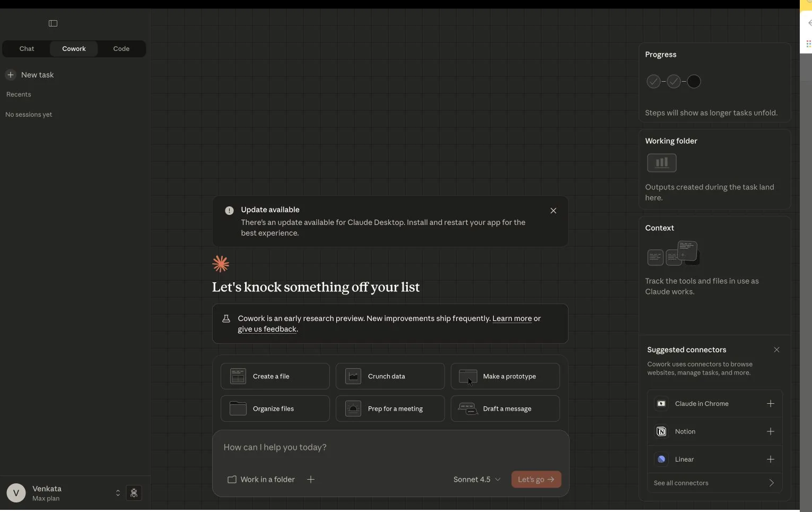Click the Claude in Chrome connector icon
Image resolution: width=812 pixels, height=512 pixels.
[661, 404]
